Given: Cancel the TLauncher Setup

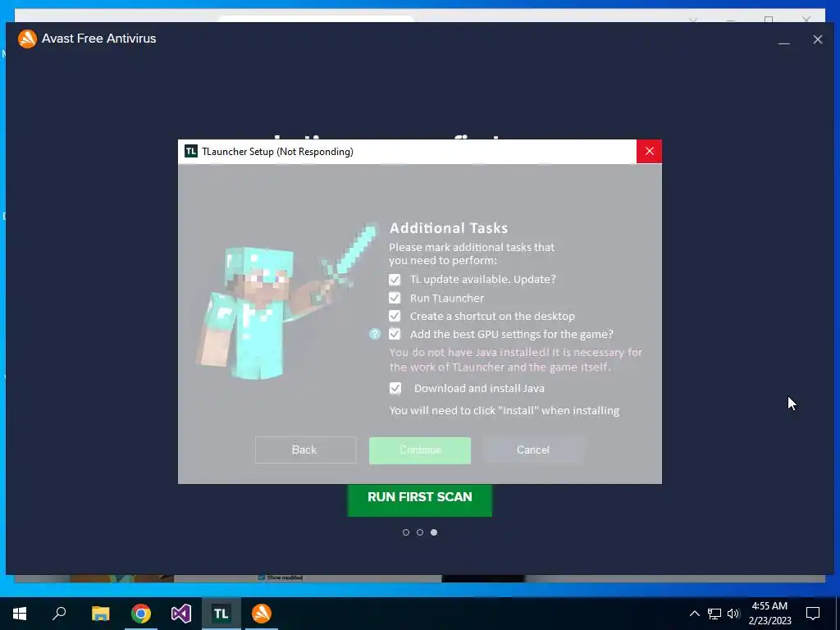Looking at the screenshot, I should pyautogui.click(x=533, y=450).
